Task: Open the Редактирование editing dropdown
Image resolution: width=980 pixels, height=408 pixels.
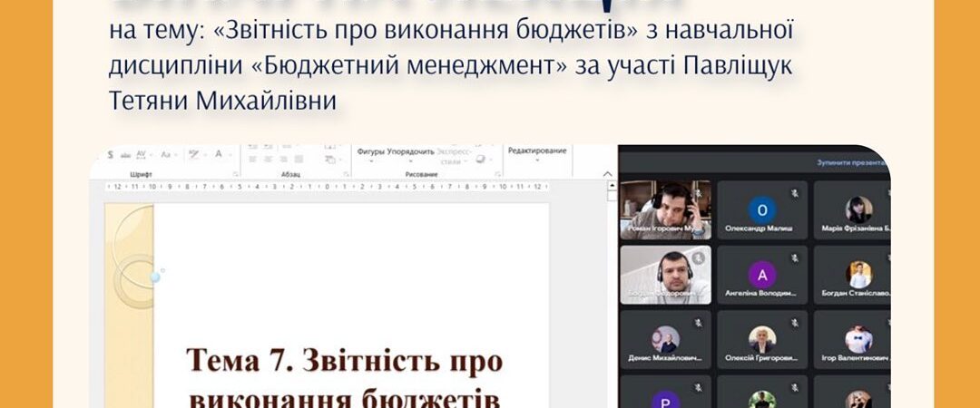Action: pyautogui.click(x=537, y=154)
